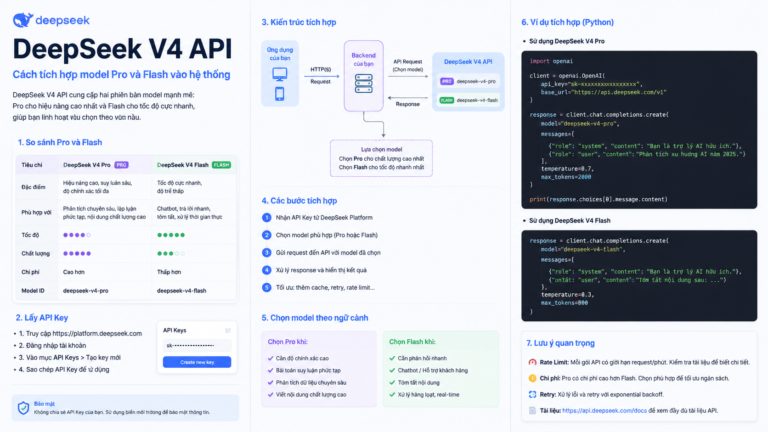This screenshot has height=432, width=768.
Task: Click step circle 1 beside Nhận API Key
Action: click(266, 217)
